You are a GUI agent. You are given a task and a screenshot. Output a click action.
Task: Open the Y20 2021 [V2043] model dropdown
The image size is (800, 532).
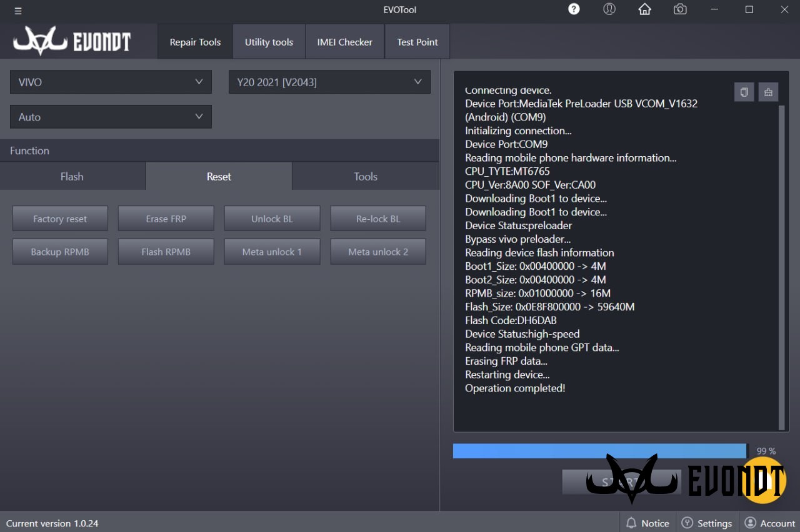[329, 82]
